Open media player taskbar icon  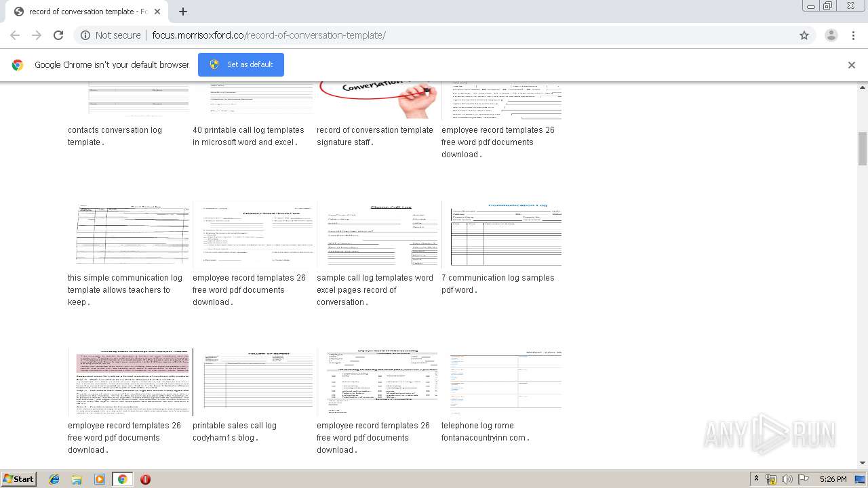pos(100,479)
